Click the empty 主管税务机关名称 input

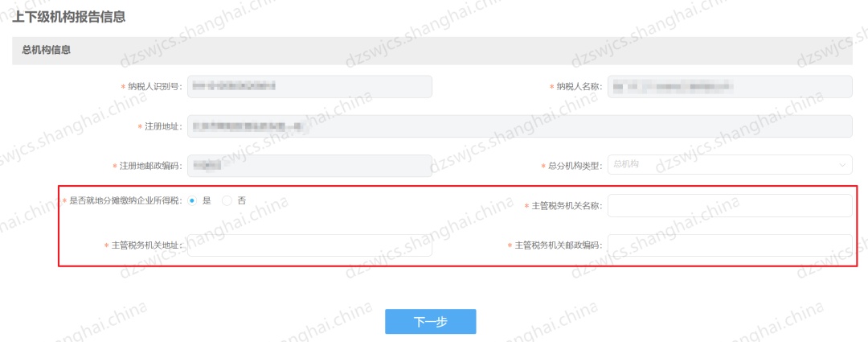click(x=730, y=206)
